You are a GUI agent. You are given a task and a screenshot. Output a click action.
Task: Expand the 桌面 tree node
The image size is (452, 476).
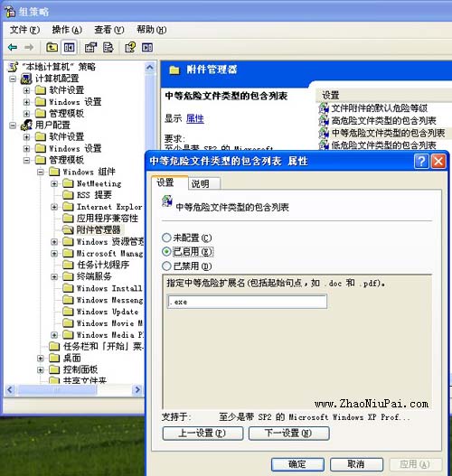point(41,359)
